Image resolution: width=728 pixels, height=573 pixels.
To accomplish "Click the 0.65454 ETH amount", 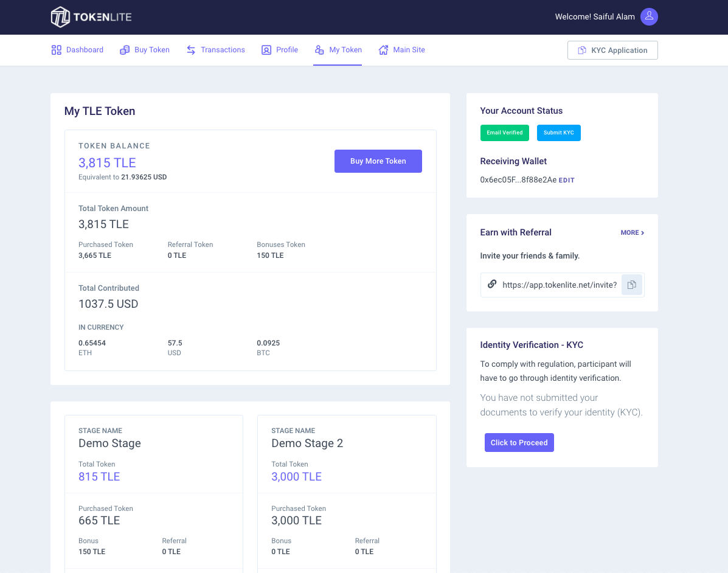I will (92, 342).
